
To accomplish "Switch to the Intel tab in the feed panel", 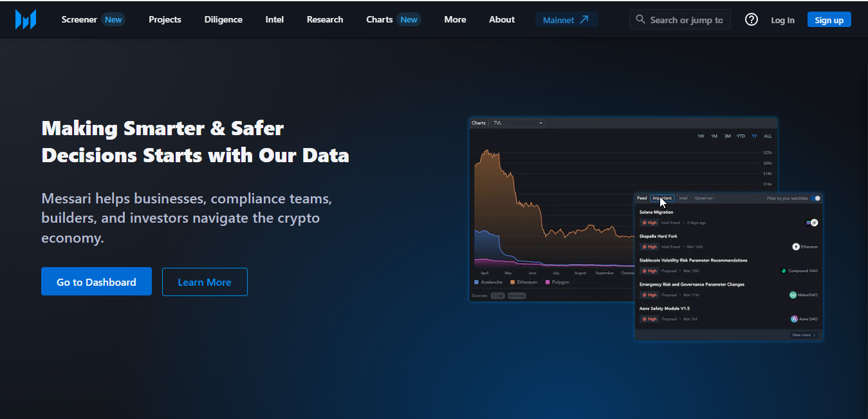I will coord(683,198).
